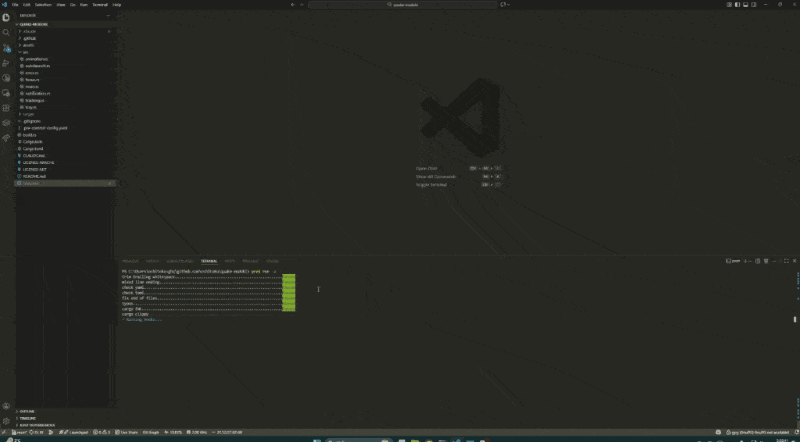Collapse the src folder in the Explorer
Viewport: 800px width, 442px height.
(x=26, y=52)
